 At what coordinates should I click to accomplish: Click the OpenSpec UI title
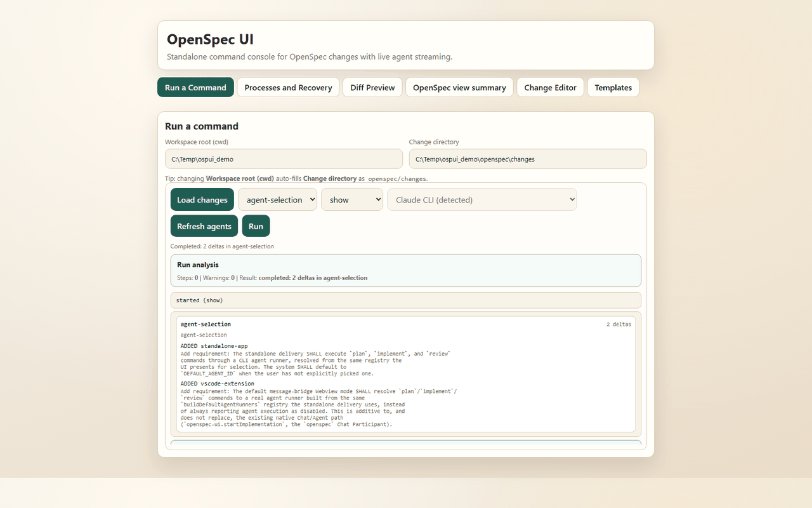210,39
